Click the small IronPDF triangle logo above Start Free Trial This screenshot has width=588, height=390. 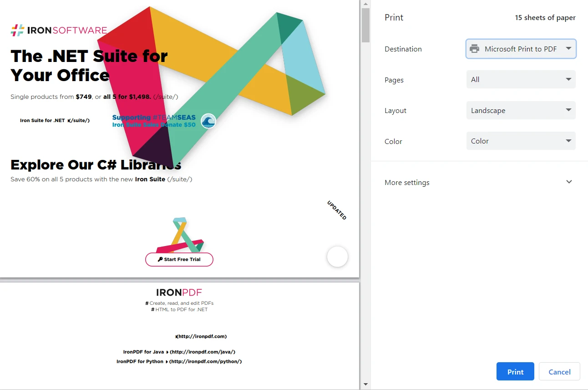click(180, 235)
